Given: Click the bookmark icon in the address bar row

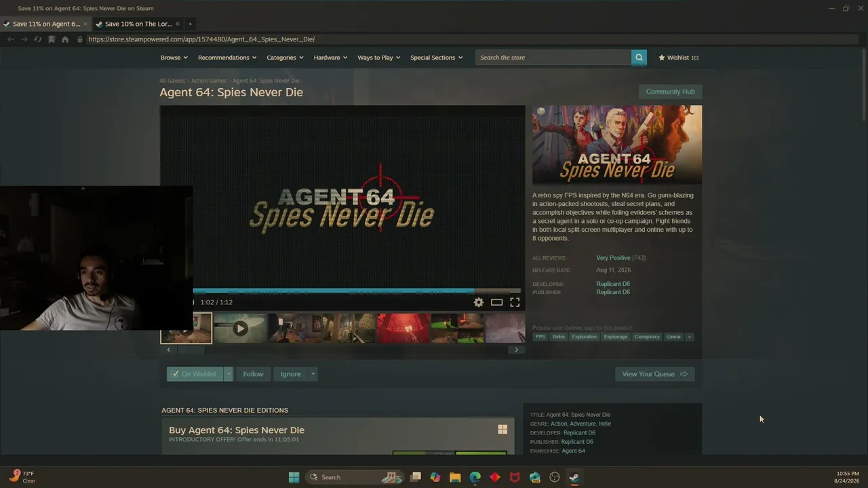Looking at the screenshot, I should tap(52, 39).
